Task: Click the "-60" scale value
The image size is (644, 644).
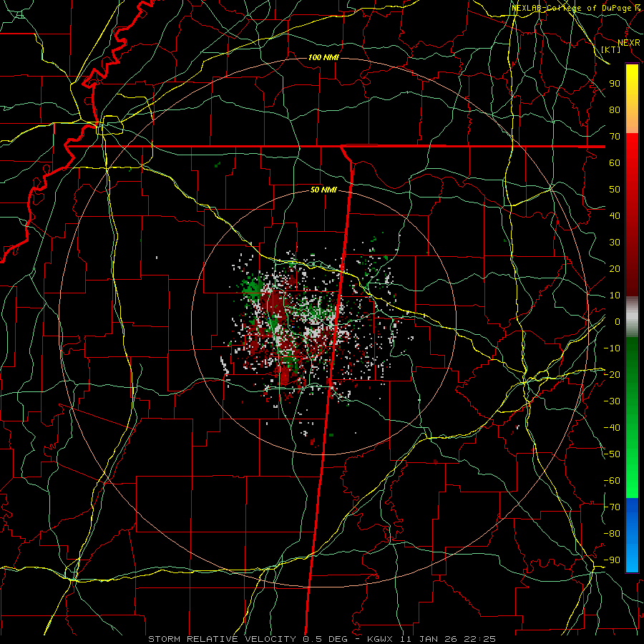Action: click(612, 481)
